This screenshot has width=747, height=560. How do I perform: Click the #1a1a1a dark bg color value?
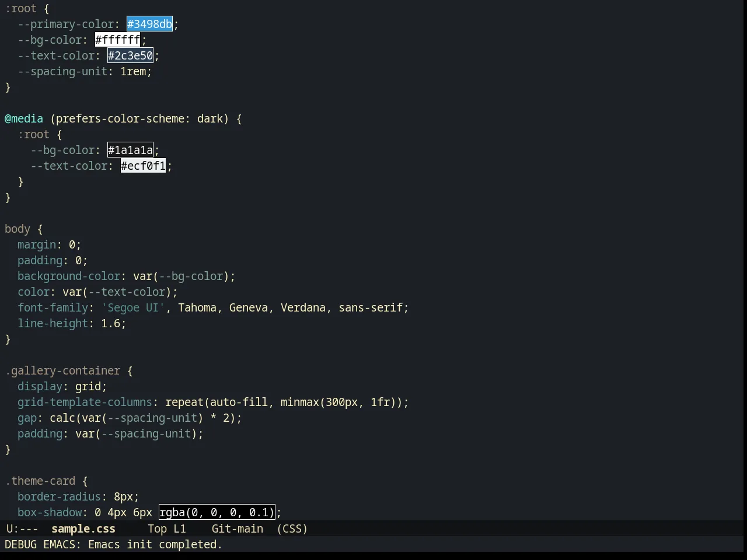131,150
